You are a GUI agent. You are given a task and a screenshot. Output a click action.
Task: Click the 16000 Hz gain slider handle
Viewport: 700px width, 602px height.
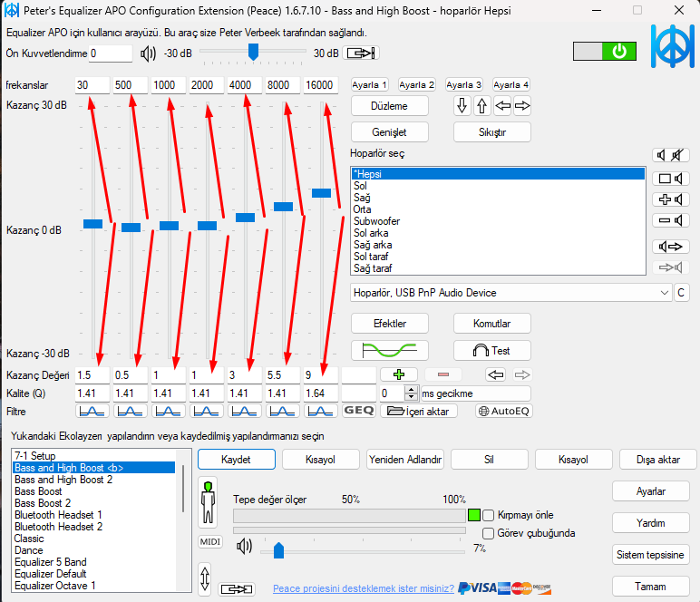(x=321, y=193)
